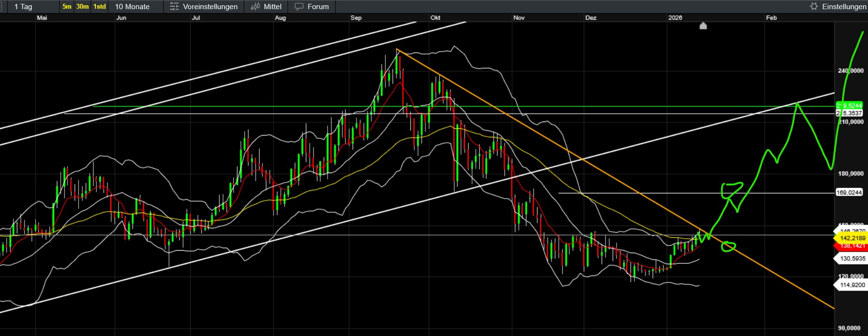Image resolution: width=868 pixels, height=336 pixels.
Task: Enable the 1std interval button
Action: [x=100, y=7]
